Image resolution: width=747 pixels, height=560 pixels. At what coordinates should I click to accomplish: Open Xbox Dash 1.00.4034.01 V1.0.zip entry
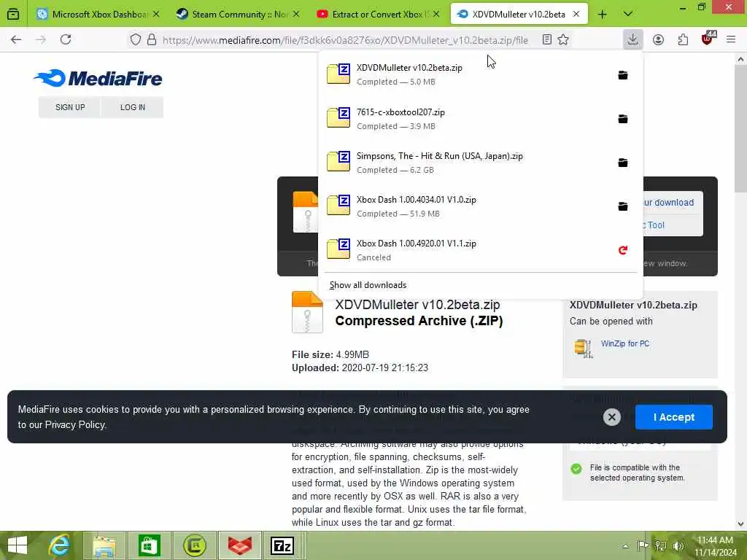(465, 206)
